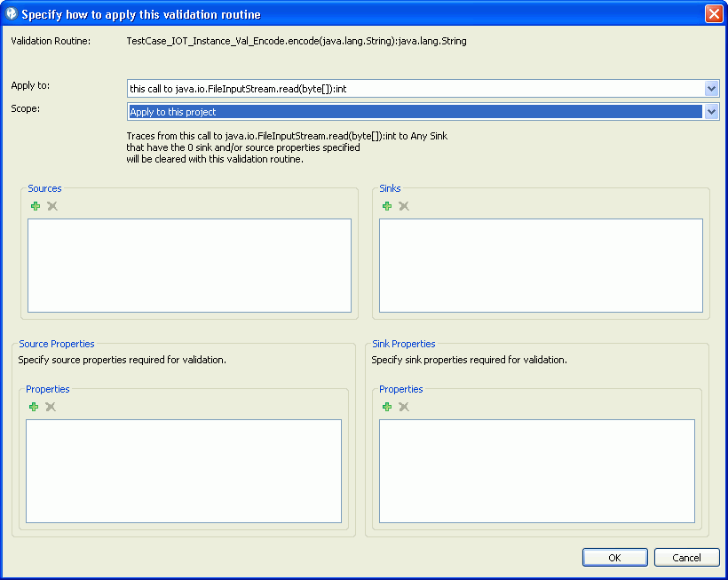
Task: Click the 'Validation Routine:' label
Action: tap(51, 41)
